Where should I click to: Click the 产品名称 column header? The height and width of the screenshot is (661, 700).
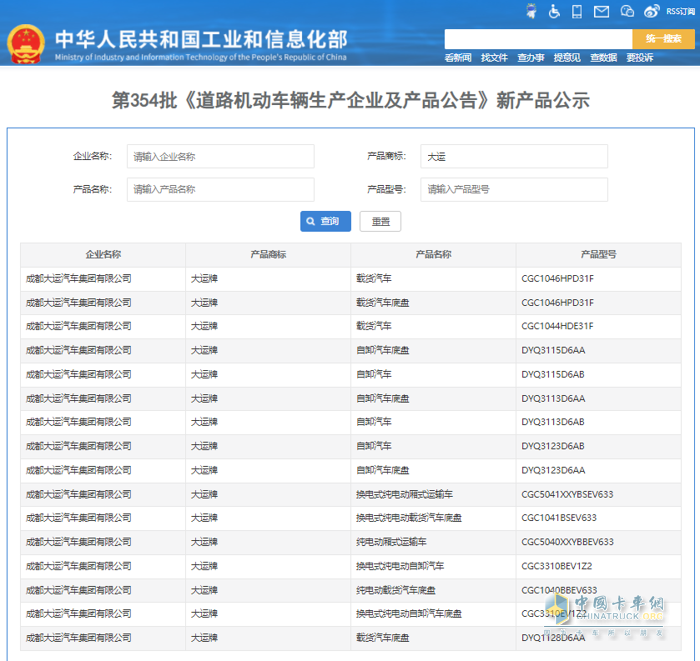click(433, 254)
